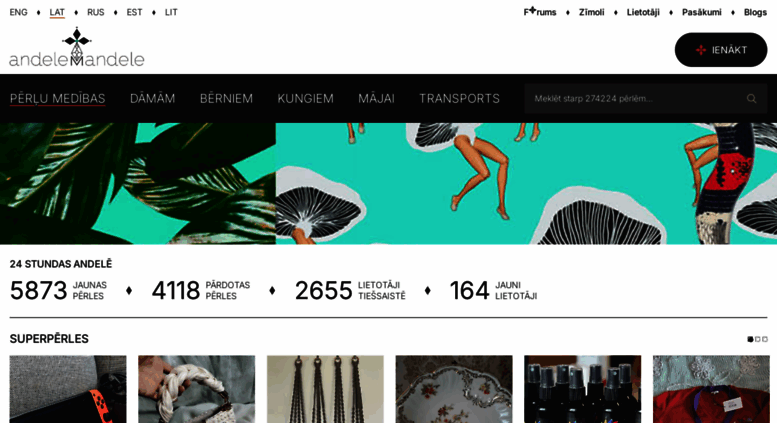This screenshot has width=777, height=423.
Task: Open the Blogs link
Action: pos(755,12)
